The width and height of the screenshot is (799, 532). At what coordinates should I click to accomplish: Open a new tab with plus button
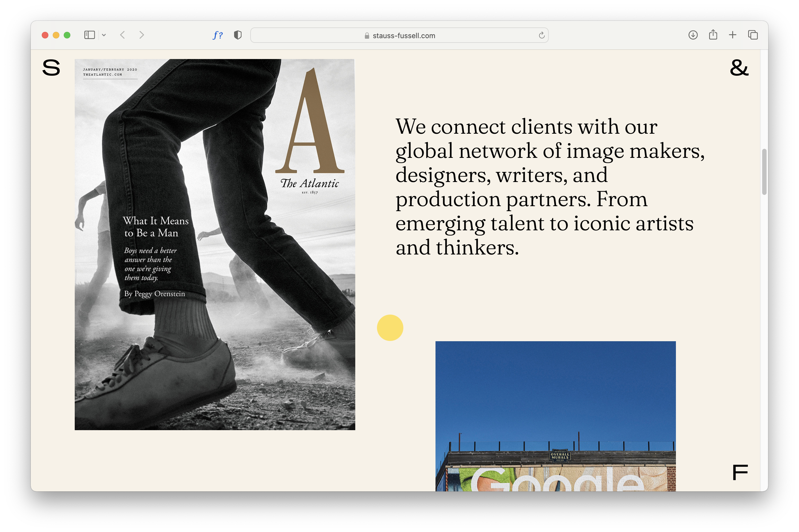tap(733, 35)
